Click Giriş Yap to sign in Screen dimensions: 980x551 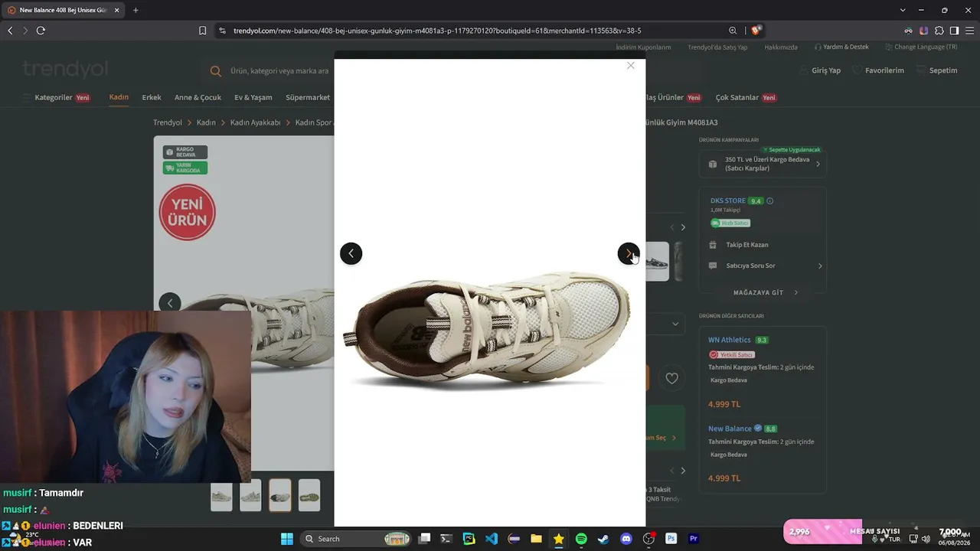(819, 70)
